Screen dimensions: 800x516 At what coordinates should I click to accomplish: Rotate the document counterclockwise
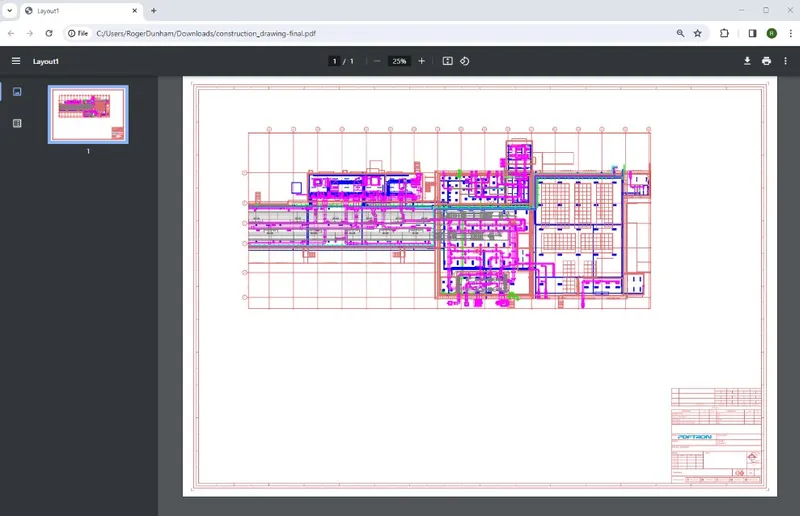[465, 61]
